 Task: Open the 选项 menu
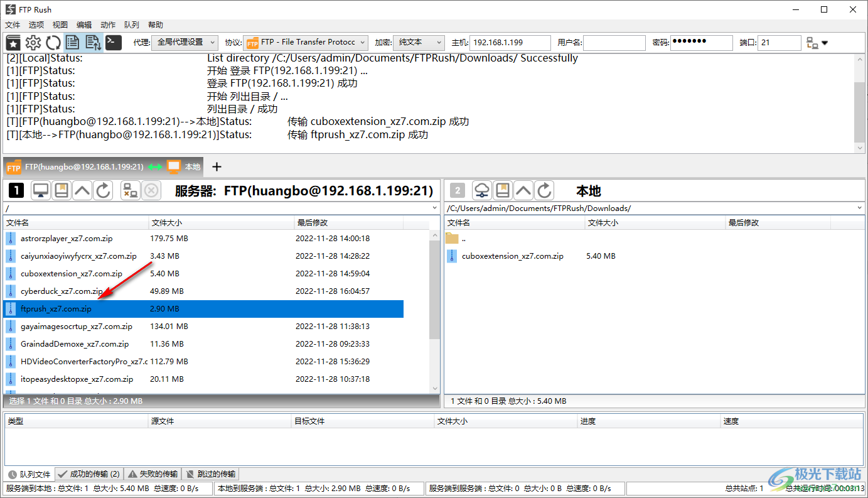click(36, 25)
